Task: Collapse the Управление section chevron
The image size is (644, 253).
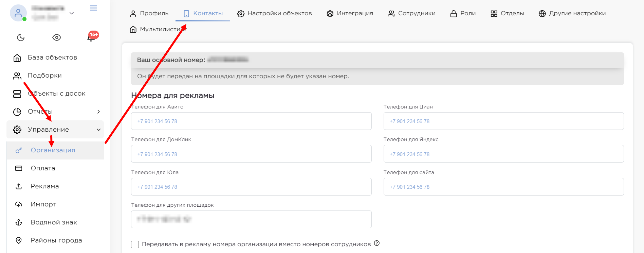Action: pos(98,130)
